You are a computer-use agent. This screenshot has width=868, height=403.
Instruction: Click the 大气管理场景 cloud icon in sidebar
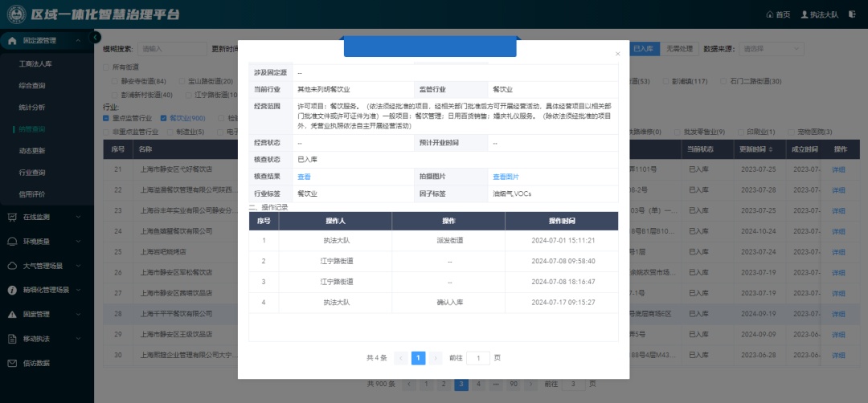pyautogui.click(x=13, y=266)
